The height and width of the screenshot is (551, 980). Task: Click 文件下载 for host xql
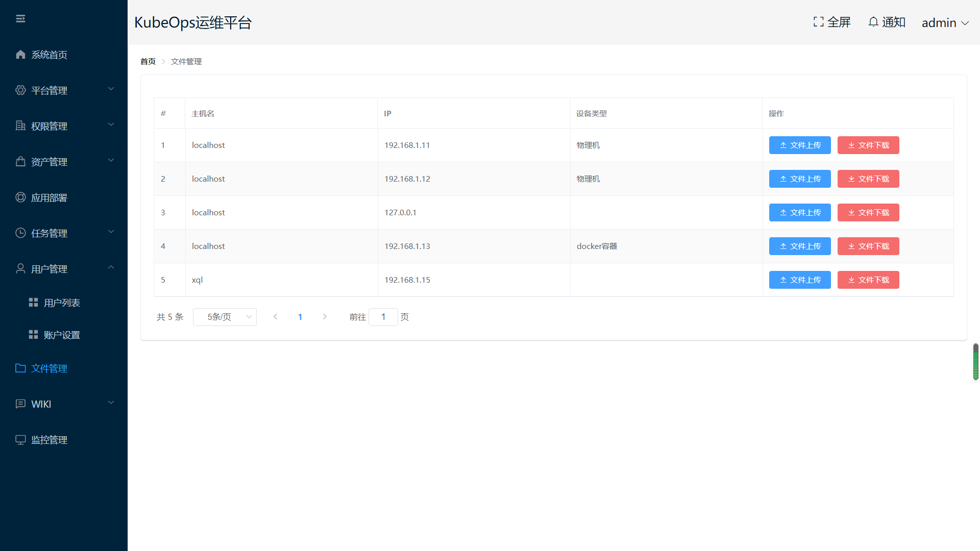click(x=868, y=280)
